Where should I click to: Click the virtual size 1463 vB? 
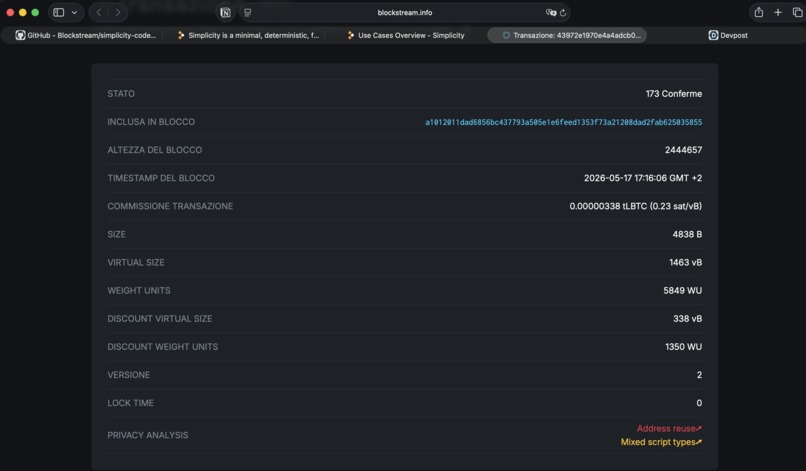tap(685, 262)
